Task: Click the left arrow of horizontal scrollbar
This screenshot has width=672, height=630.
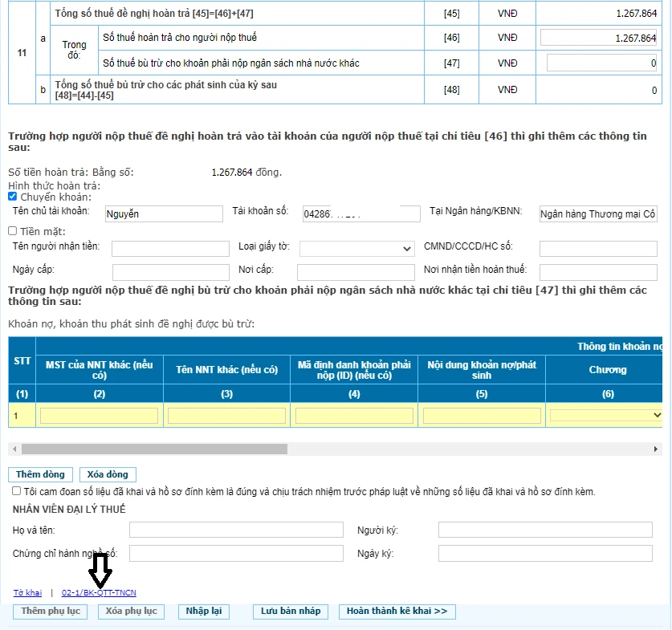Action: pyautogui.click(x=14, y=449)
